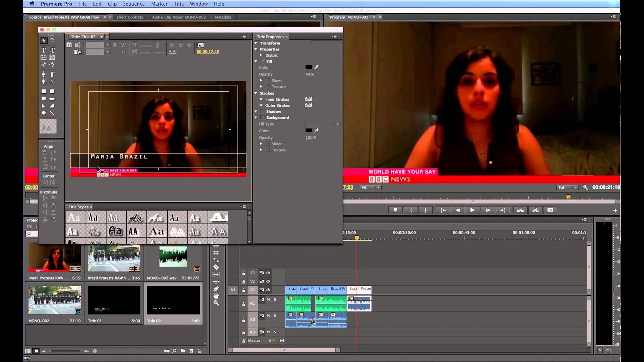This screenshot has width=644, height=362.
Task: Open the Marker menu
Action: pyautogui.click(x=159, y=4)
